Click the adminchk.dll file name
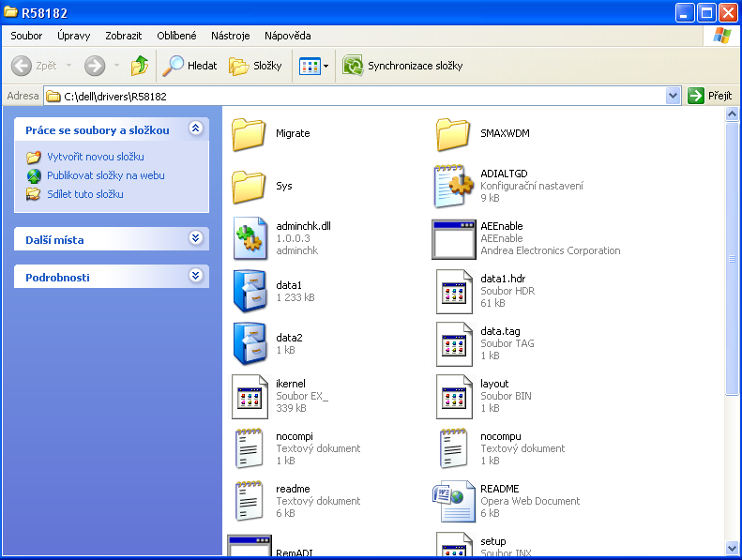This screenshot has height=560, width=742. [303, 226]
